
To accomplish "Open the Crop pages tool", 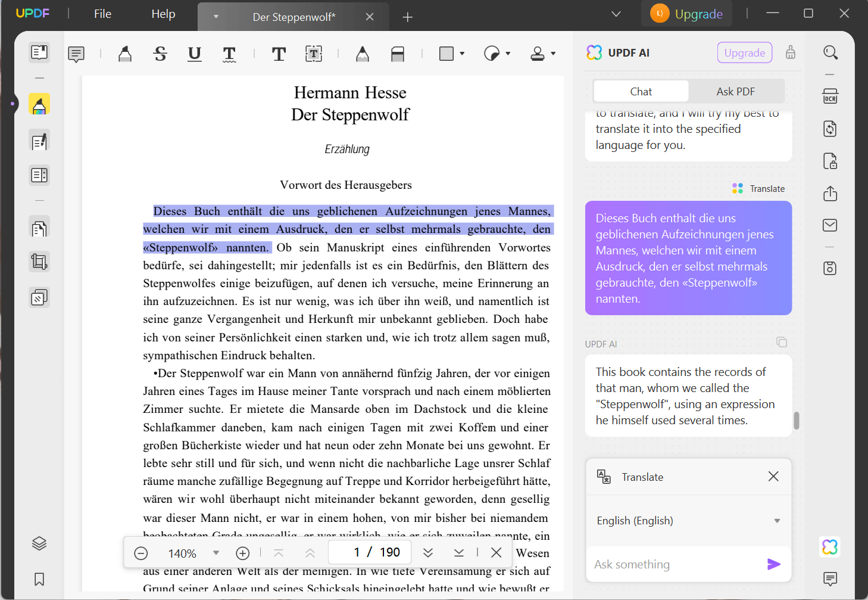I will click(39, 261).
